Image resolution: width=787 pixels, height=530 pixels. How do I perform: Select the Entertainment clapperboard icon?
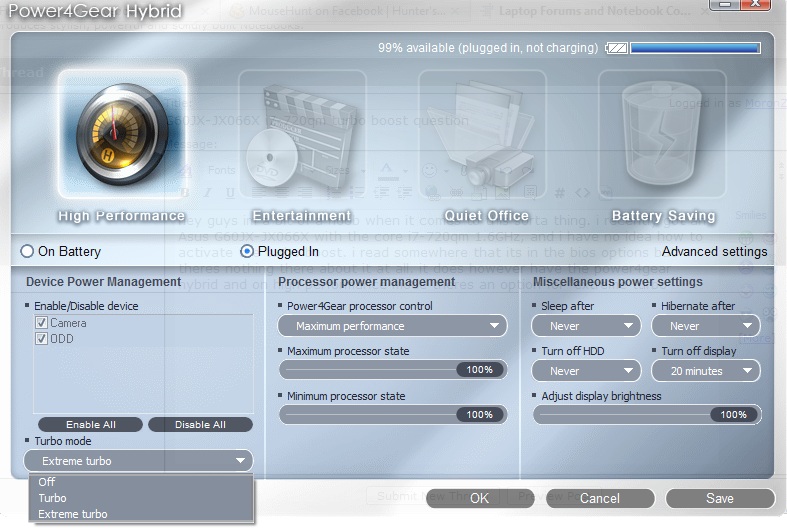click(303, 134)
